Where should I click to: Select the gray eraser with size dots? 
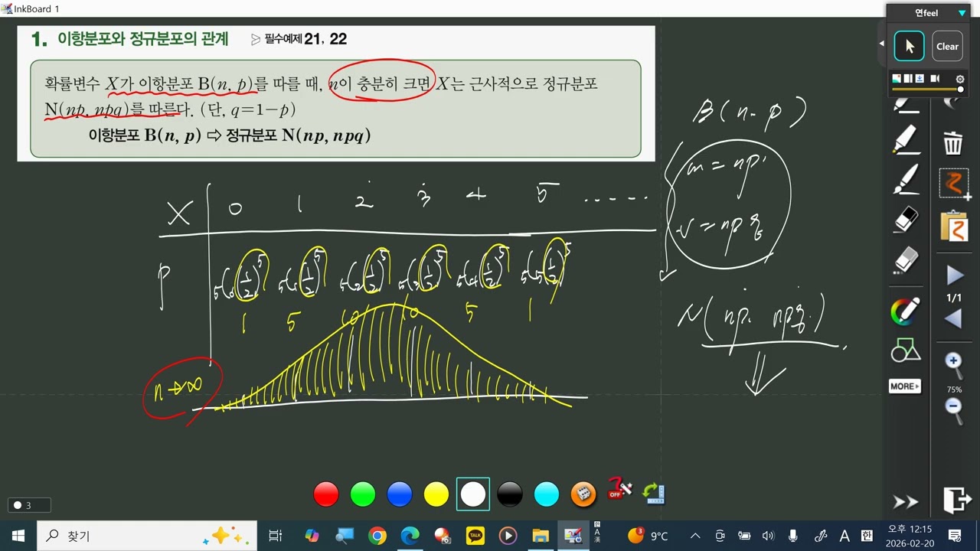tap(906, 261)
